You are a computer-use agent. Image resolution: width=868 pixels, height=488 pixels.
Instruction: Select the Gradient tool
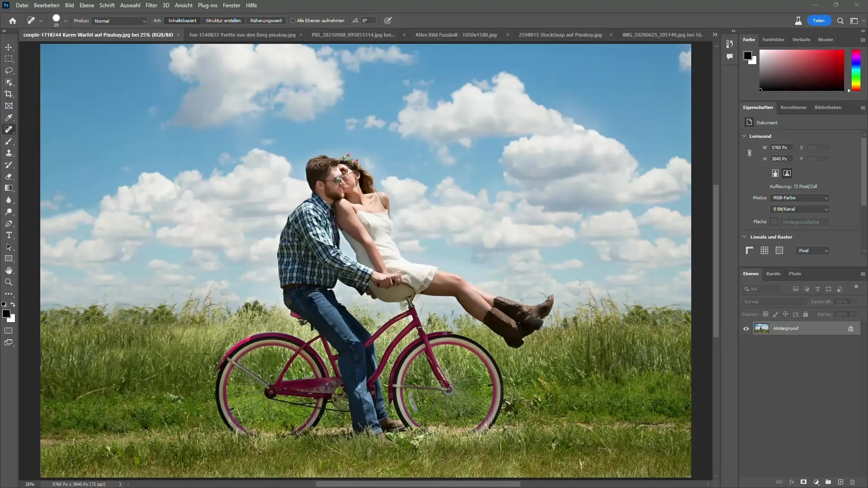coord(8,188)
